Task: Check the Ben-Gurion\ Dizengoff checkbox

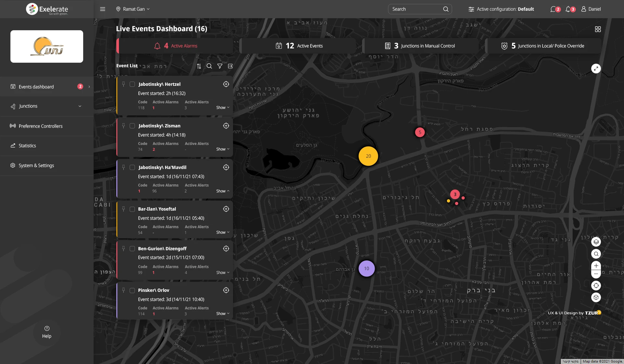Action: point(132,249)
